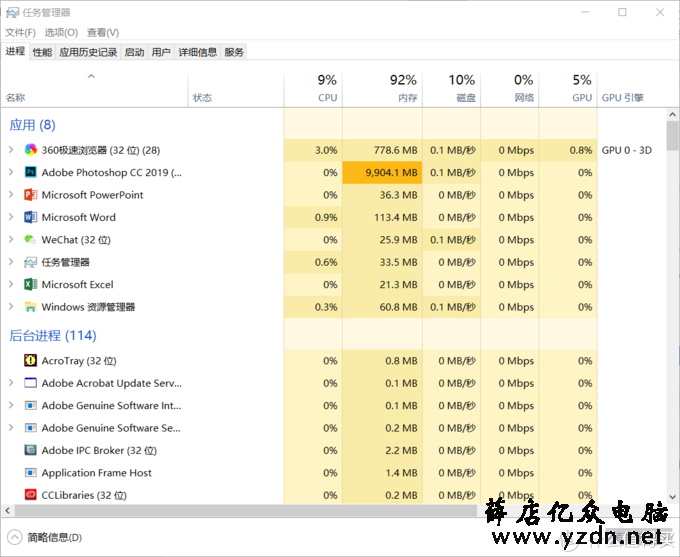
Task: Click the GPU 0 - 3D engine cell
Action: (x=627, y=150)
